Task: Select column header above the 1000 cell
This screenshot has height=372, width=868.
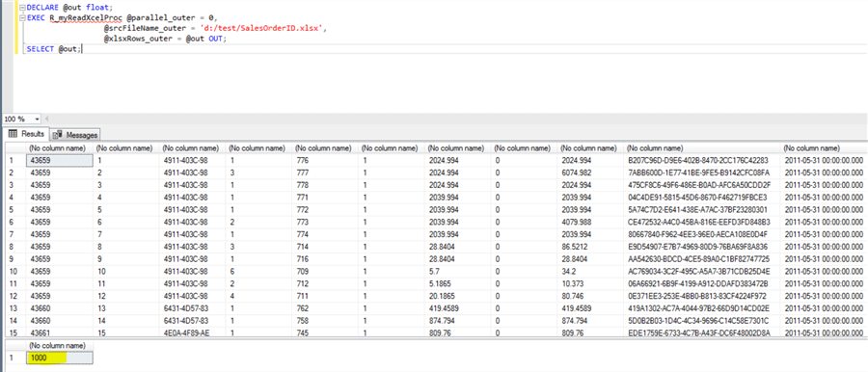Action: [59, 347]
